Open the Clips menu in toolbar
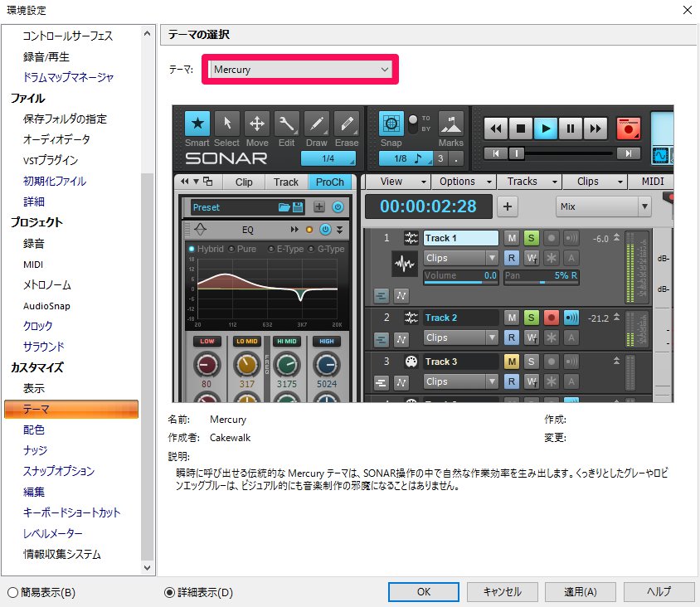The width and height of the screenshot is (700, 607). pyautogui.click(x=595, y=182)
